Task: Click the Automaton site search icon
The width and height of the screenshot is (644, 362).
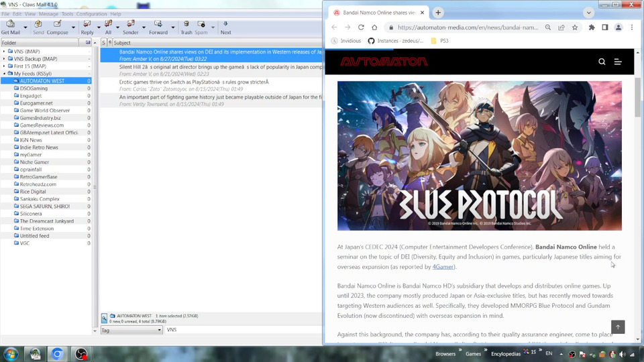Action: point(602,62)
